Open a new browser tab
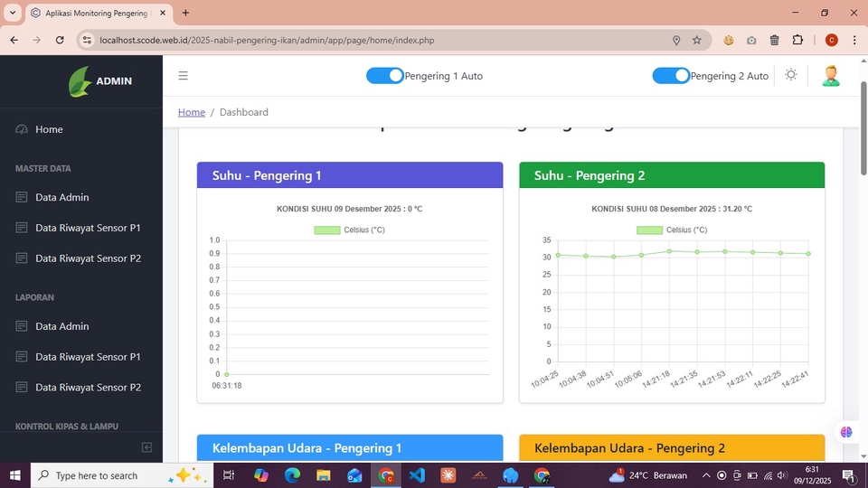The height and width of the screenshot is (488, 868). [185, 13]
